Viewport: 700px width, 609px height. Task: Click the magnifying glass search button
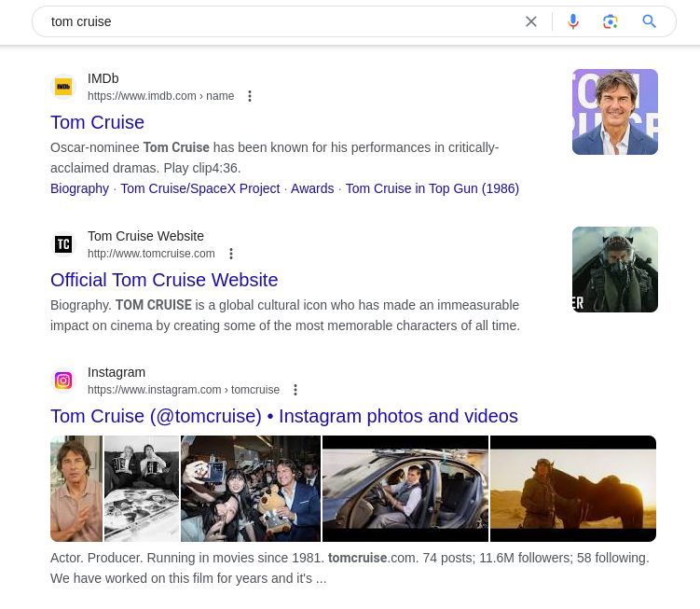tap(650, 21)
